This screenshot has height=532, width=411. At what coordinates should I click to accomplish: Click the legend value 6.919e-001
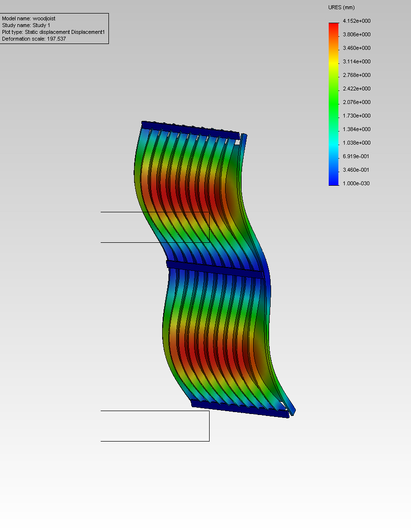point(356,157)
